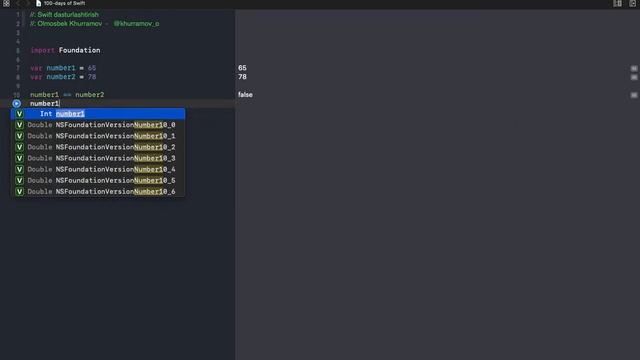The height and width of the screenshot is (360, 640).
Task: Choose NSFoundationVersionNumber10_5 completion
Action: (98, 180)
